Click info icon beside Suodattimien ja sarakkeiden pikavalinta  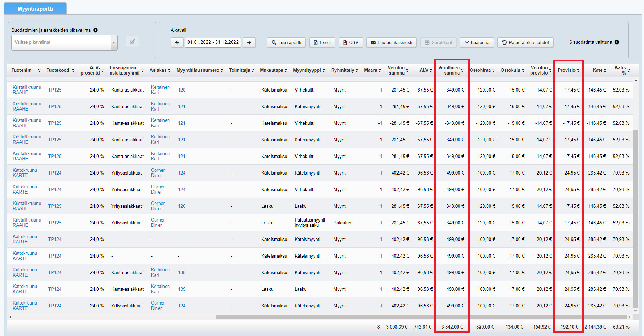(x=95, y=30)
